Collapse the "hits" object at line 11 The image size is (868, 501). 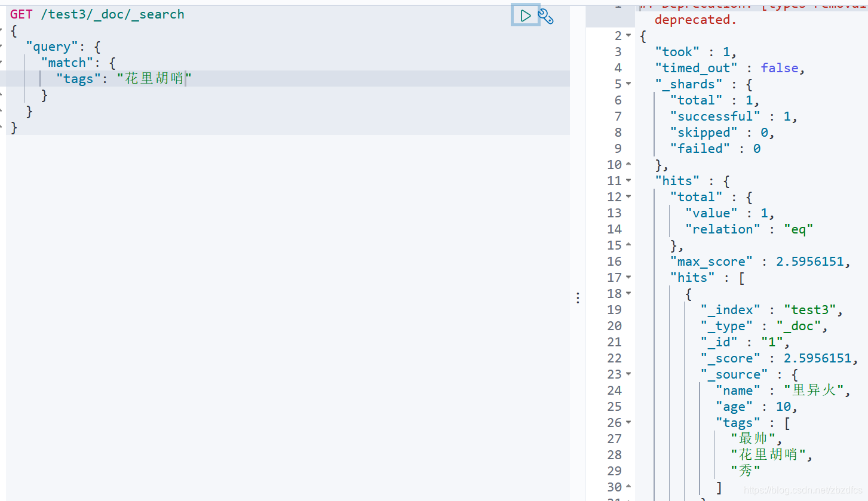pos(628,181)
